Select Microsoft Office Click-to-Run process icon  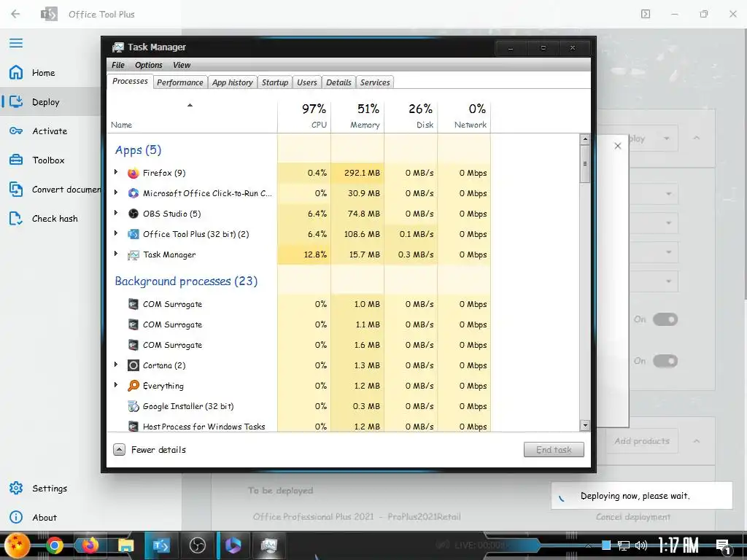(x=133, y=193)
